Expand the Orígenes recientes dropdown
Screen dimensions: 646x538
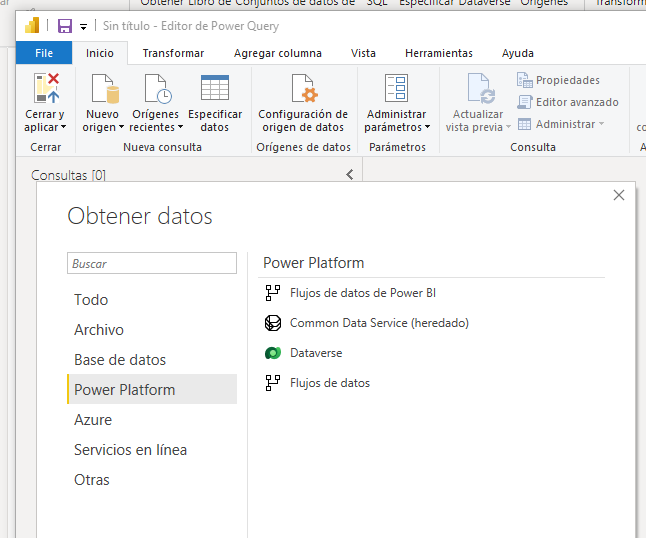180,127
